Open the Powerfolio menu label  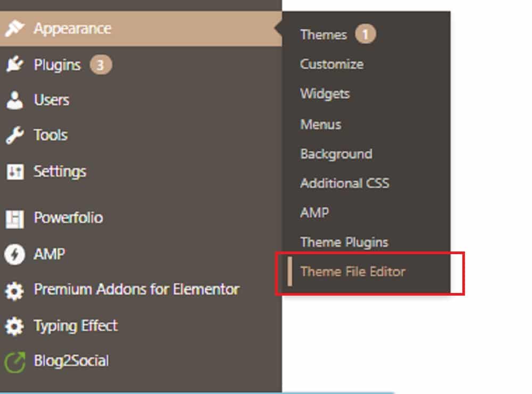(68, 217)
